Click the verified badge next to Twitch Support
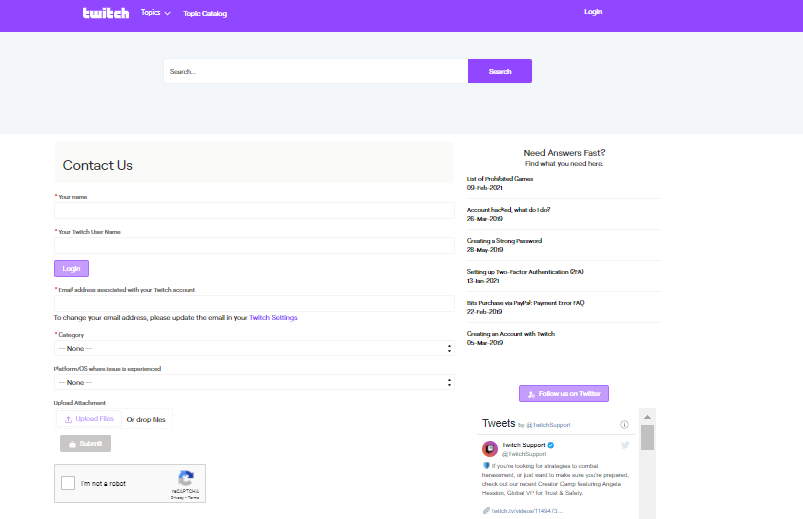The width and height of the screenshot is (803, 519). [551, 445]
